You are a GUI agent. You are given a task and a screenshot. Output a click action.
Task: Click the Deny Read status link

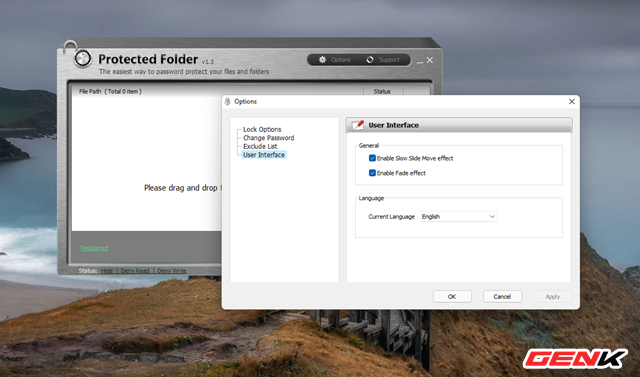click(x=135, y=271)
